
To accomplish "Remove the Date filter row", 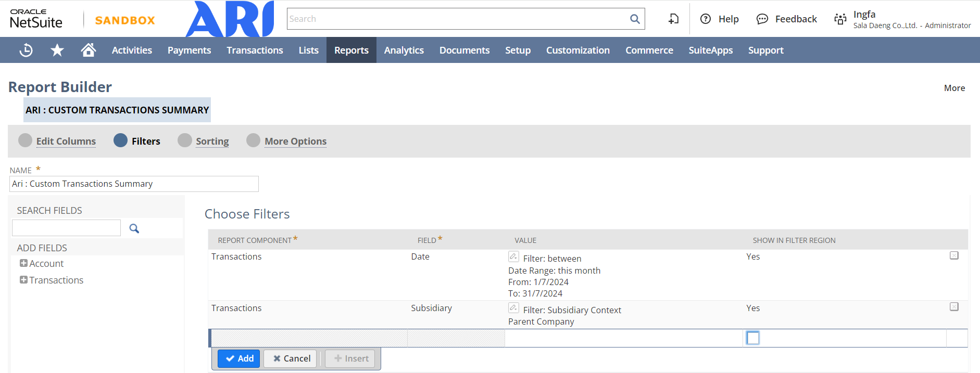I will click(954, 255).
